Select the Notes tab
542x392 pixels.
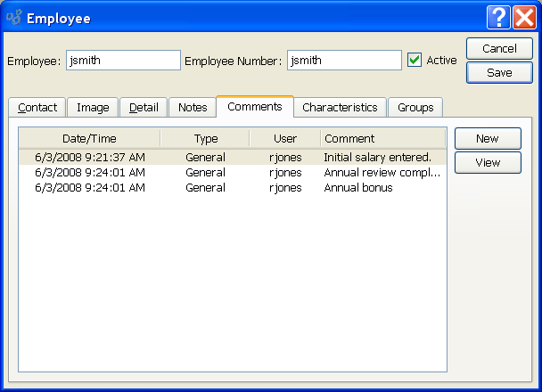coord(193,108)
